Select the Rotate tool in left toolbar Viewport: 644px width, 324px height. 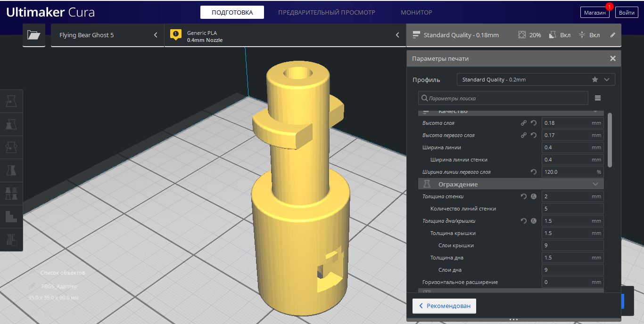[x=11, y=147]
